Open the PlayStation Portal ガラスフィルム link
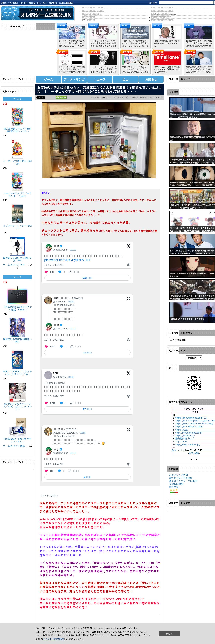215x644 pixels. coord(17,440)
